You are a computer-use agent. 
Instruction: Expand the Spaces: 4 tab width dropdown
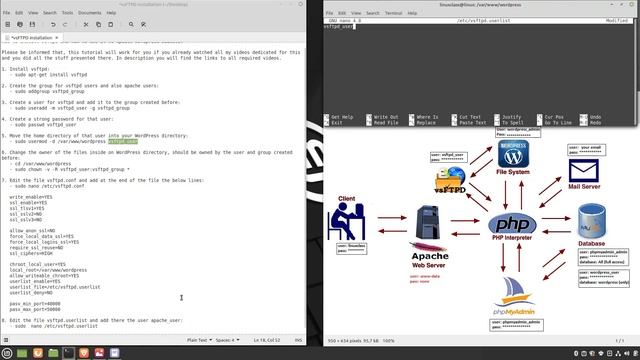pyautogui.click(x=227, y=340)
